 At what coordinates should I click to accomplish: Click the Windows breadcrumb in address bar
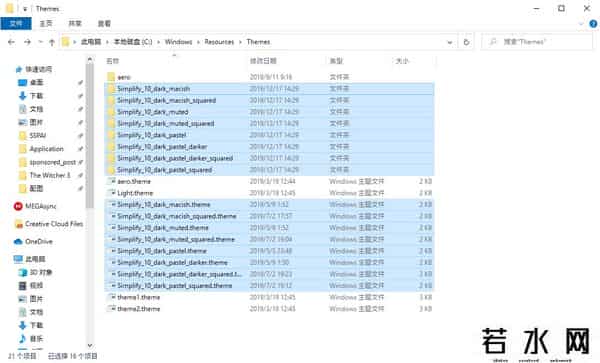click(178, 42)
